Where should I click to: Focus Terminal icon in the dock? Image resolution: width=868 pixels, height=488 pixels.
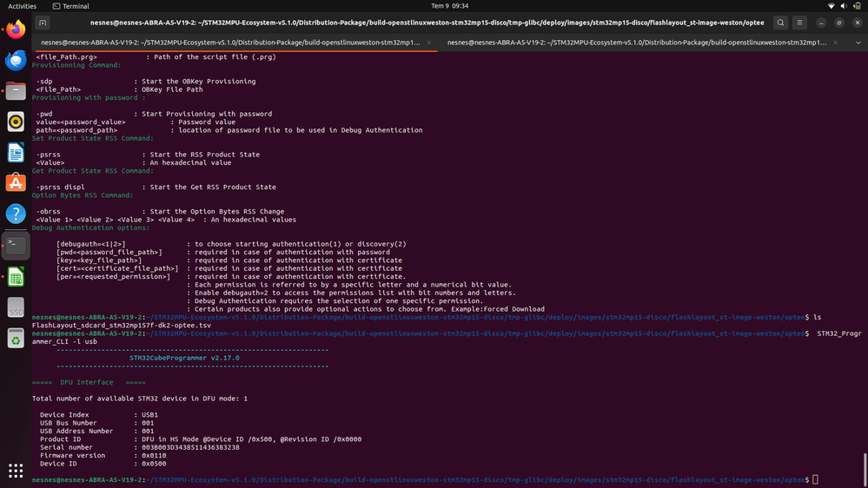16,246
